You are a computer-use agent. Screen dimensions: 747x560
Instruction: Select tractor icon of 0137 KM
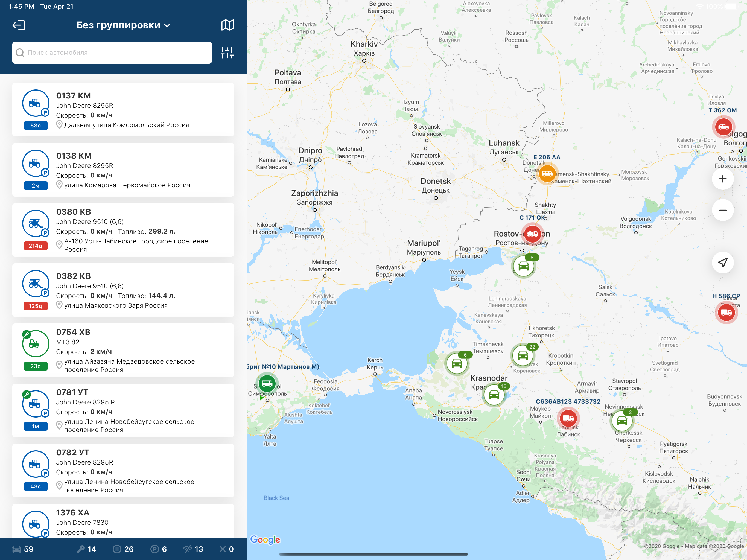[x=36, y=103]
